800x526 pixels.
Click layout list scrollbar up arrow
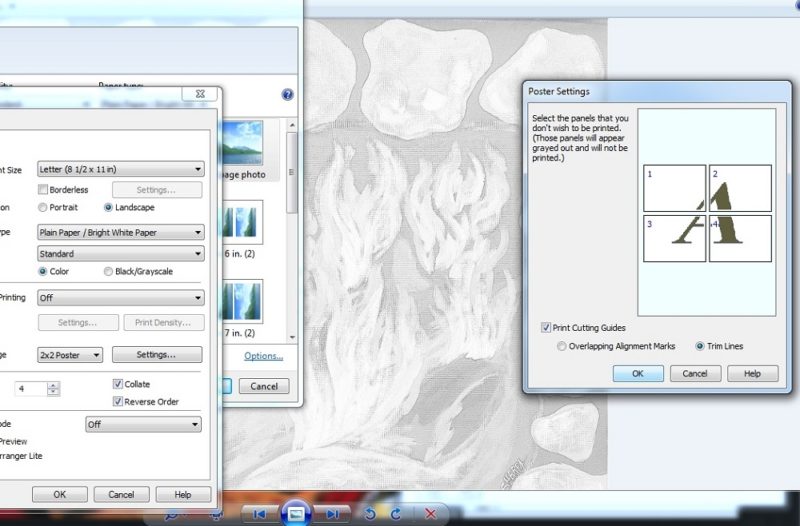coord(292,125)
